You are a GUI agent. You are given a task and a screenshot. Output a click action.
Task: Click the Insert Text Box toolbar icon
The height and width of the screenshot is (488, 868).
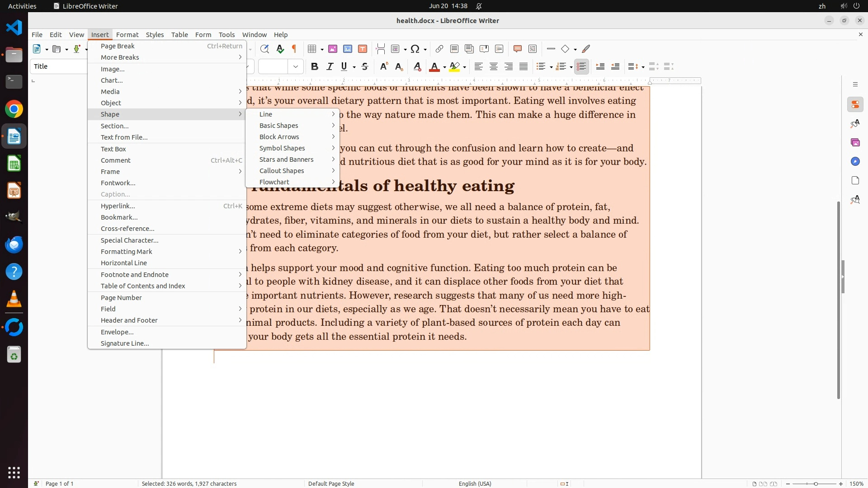[363, 49]
